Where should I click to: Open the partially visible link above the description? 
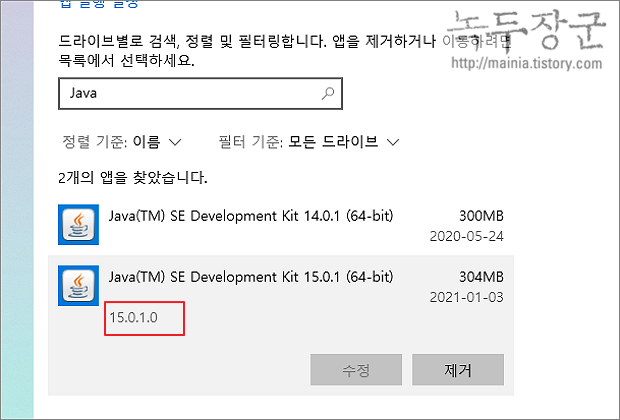(99, 4)
